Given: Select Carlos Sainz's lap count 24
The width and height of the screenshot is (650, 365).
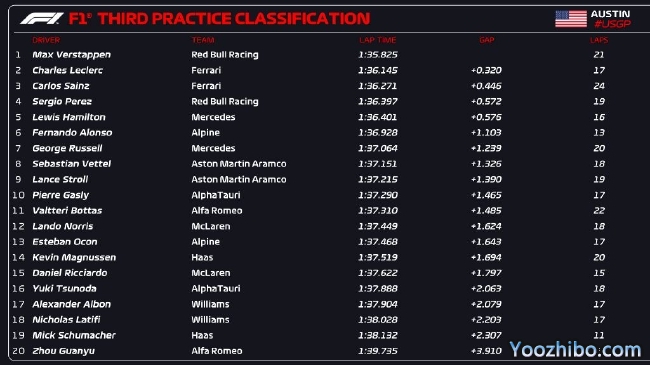Looking at the screenshot, I should (599, 86).
